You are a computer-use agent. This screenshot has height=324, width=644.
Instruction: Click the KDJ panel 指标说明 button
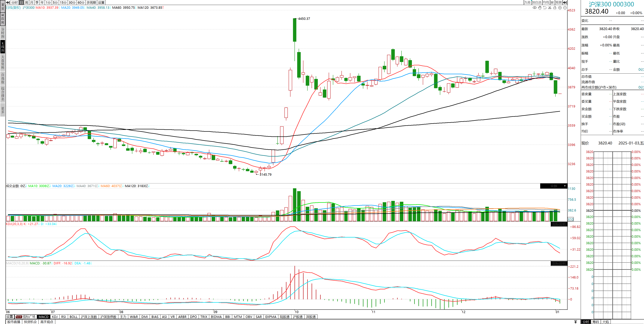(x=559, y=224)
